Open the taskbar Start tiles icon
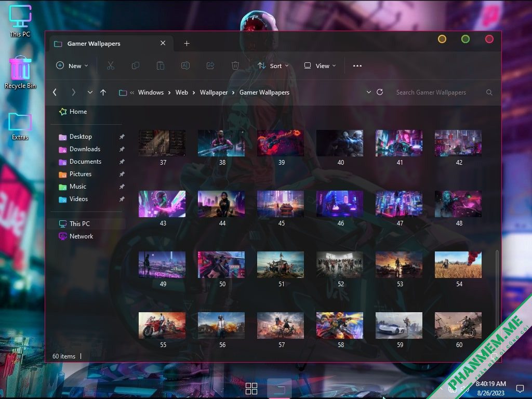 [251, 389]
